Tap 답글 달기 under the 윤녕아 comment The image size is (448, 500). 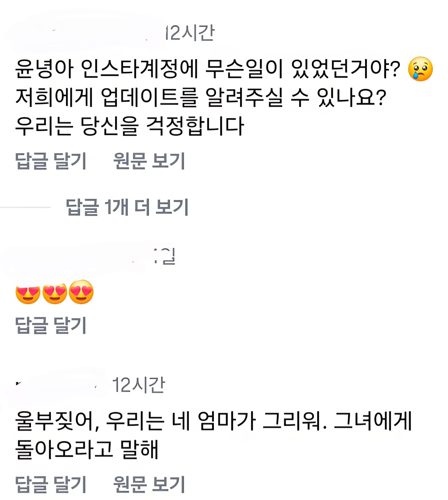coord(51,161)
